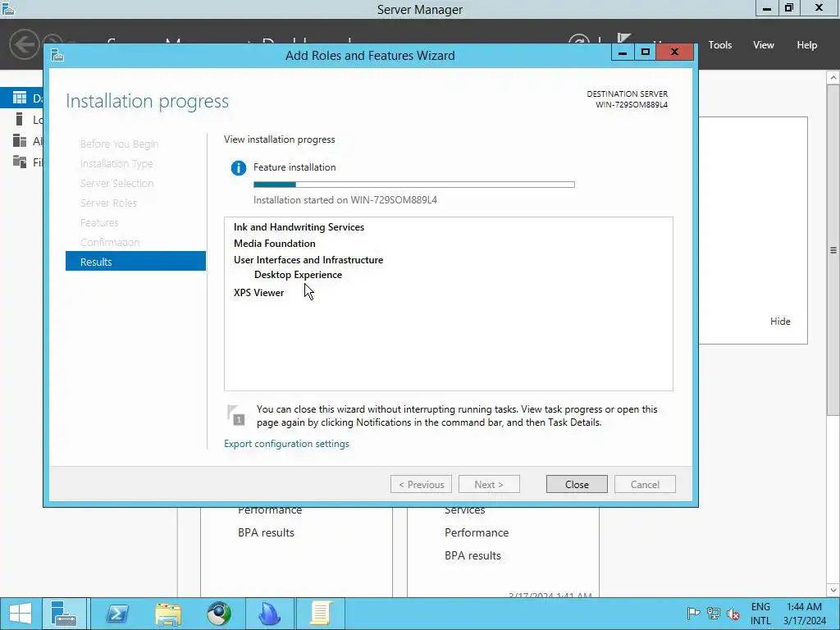Click the Cancel button in the wizard
Image resolution: width=840 pixels, height=630 pixels.
(645, 484)
